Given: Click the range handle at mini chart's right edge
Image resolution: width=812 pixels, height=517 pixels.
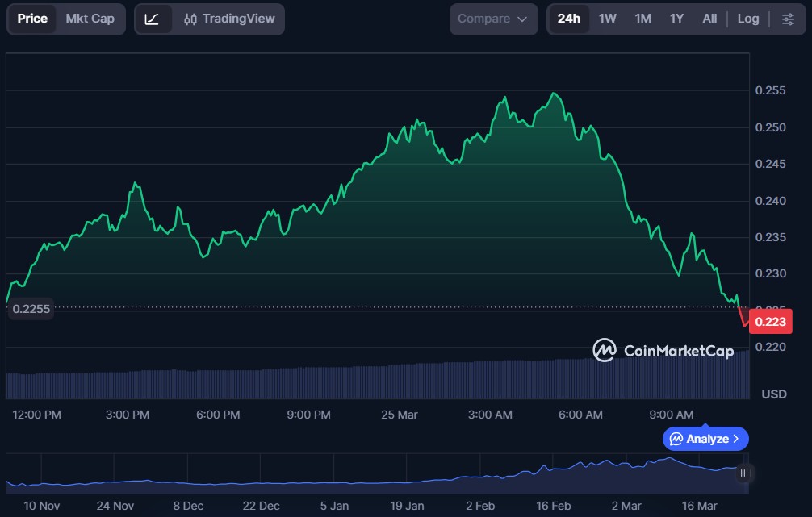Looking at the screenshot, I should click(x=743, y=473).
